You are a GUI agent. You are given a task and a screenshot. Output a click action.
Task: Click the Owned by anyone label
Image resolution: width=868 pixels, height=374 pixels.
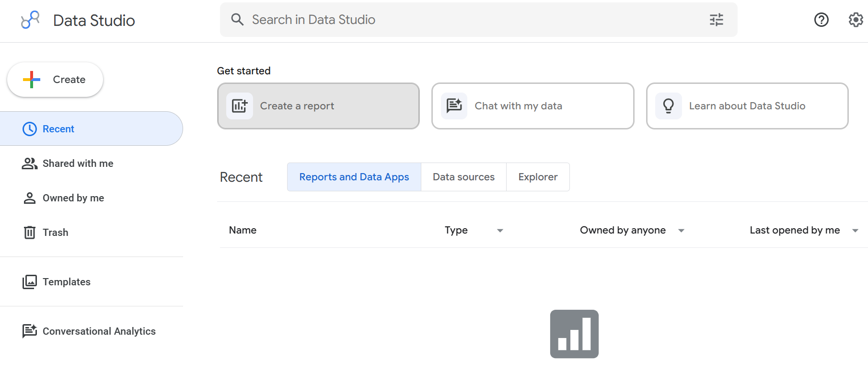[623, 230]
